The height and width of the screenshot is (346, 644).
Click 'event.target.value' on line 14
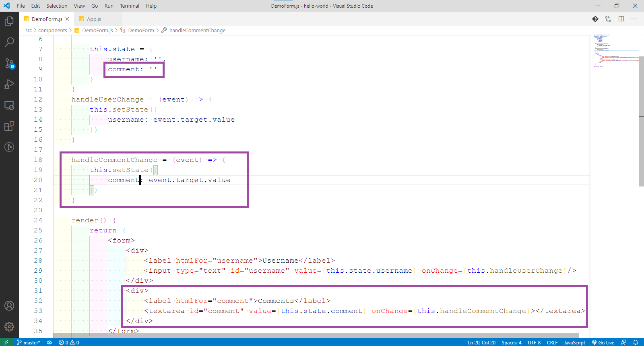point(194,120)
